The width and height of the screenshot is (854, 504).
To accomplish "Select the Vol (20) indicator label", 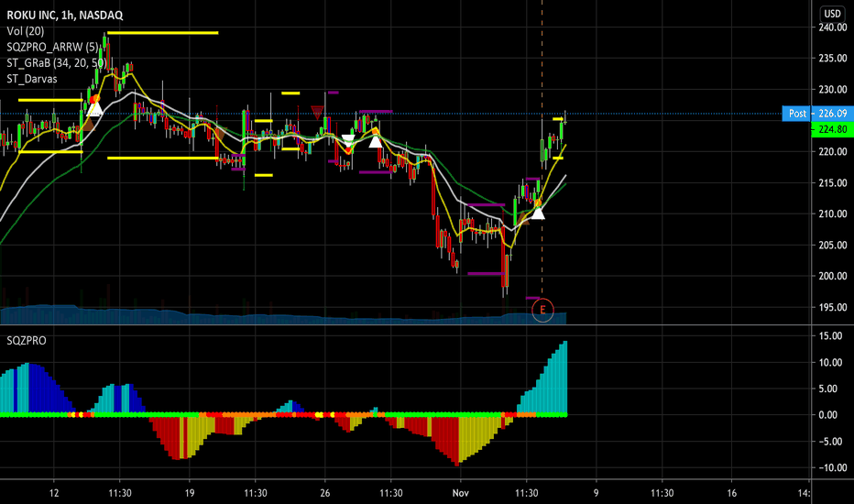I will pyautogui.click(x=26, y=31).
